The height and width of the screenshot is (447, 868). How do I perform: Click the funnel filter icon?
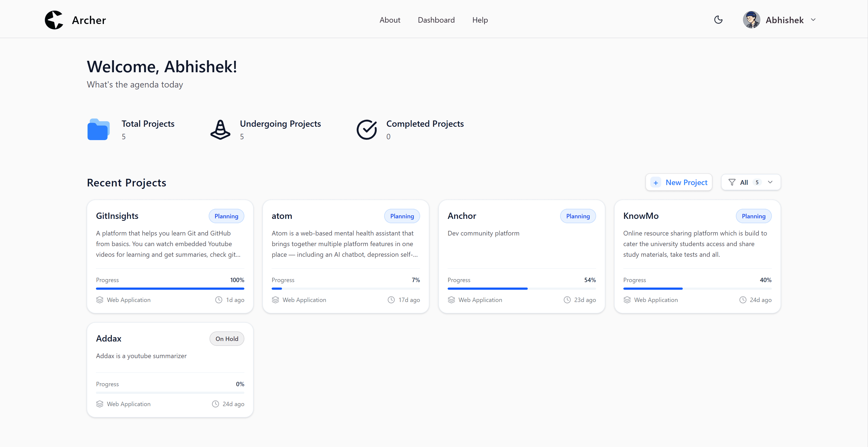tap(732, 182)
